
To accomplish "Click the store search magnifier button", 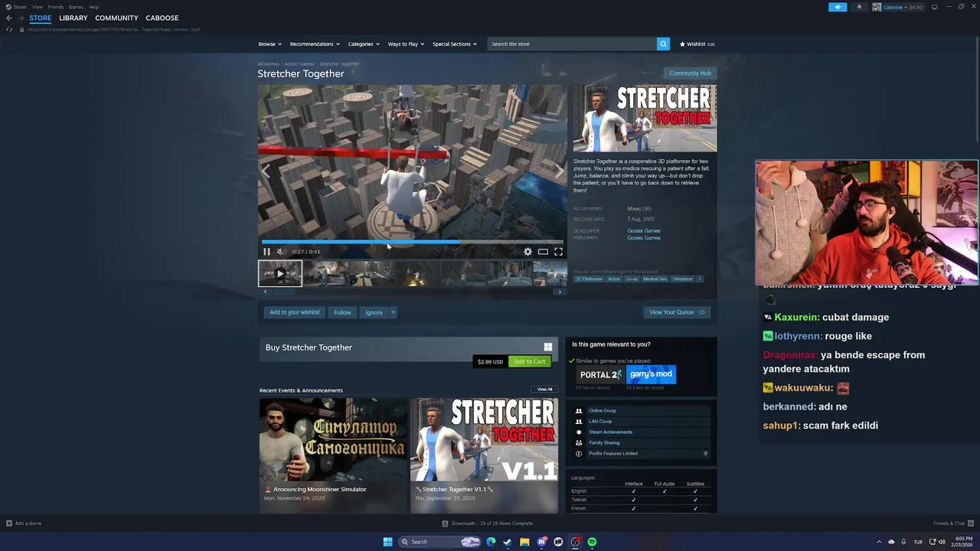I will [663, 44].
